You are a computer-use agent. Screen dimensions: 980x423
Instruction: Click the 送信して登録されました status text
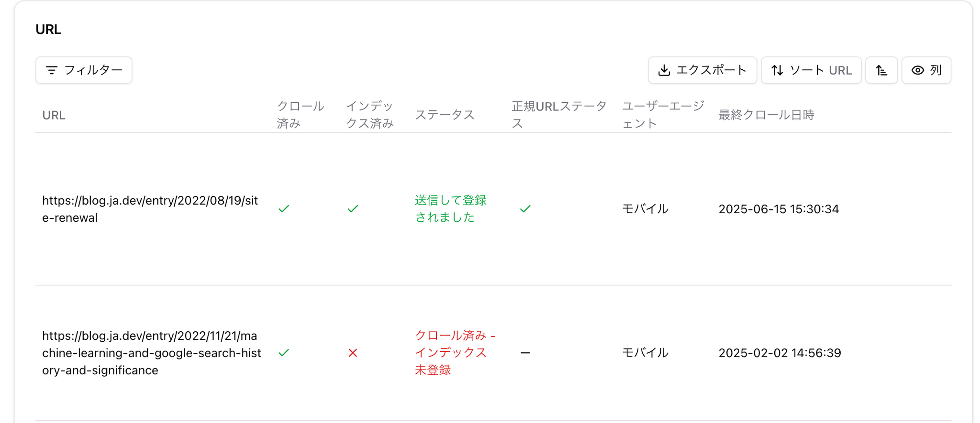click(x=450, y=209)
